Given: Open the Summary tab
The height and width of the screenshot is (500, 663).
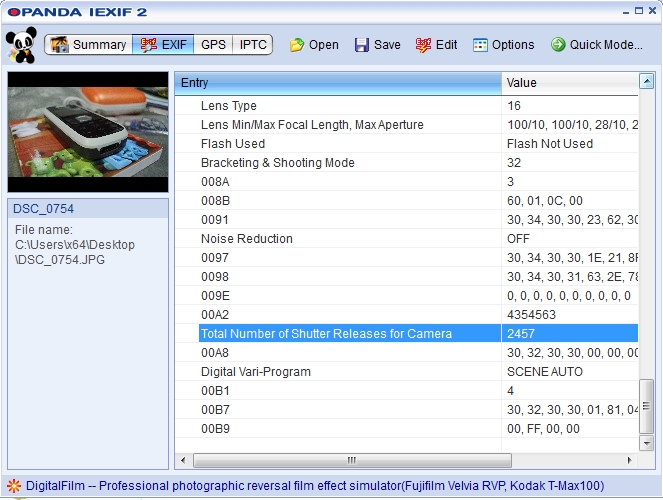Looking at the screenshot, I should click(x=88, y=45).
